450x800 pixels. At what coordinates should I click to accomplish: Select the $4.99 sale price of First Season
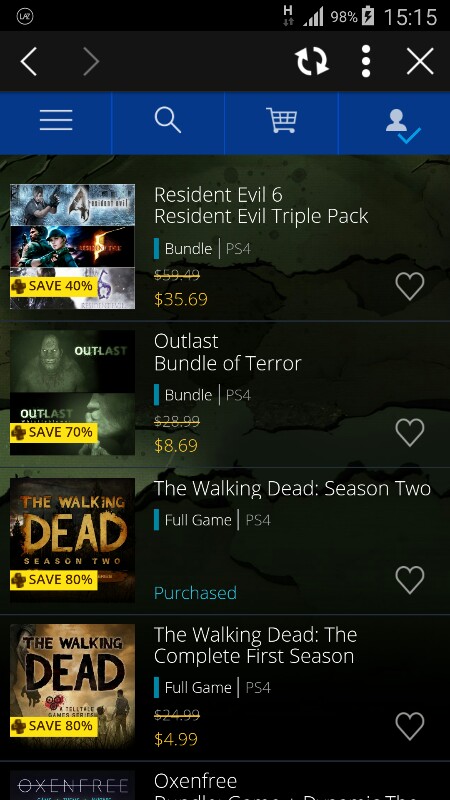tap(176, 739)
